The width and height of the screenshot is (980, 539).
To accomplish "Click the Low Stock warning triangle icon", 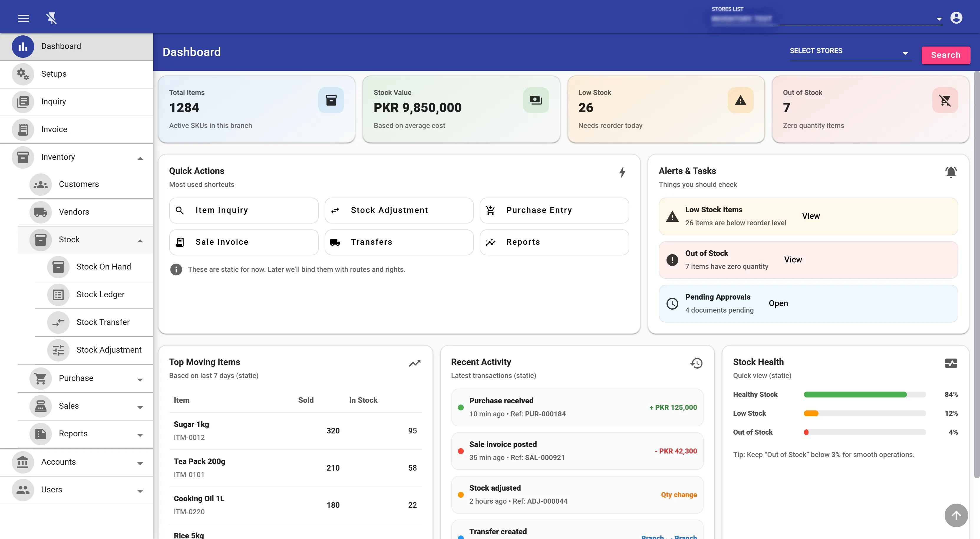I will pos(740,100).
